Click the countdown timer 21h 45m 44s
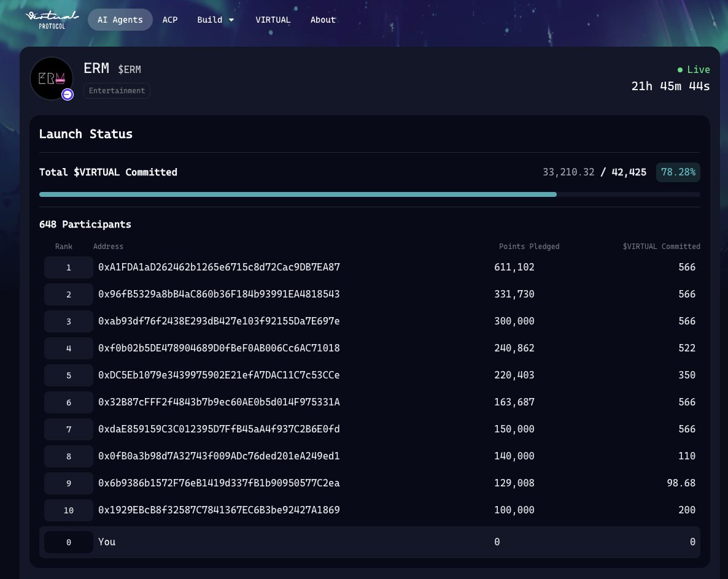Image resolution: width=728 pixels, height=579 pixels. 670,86
